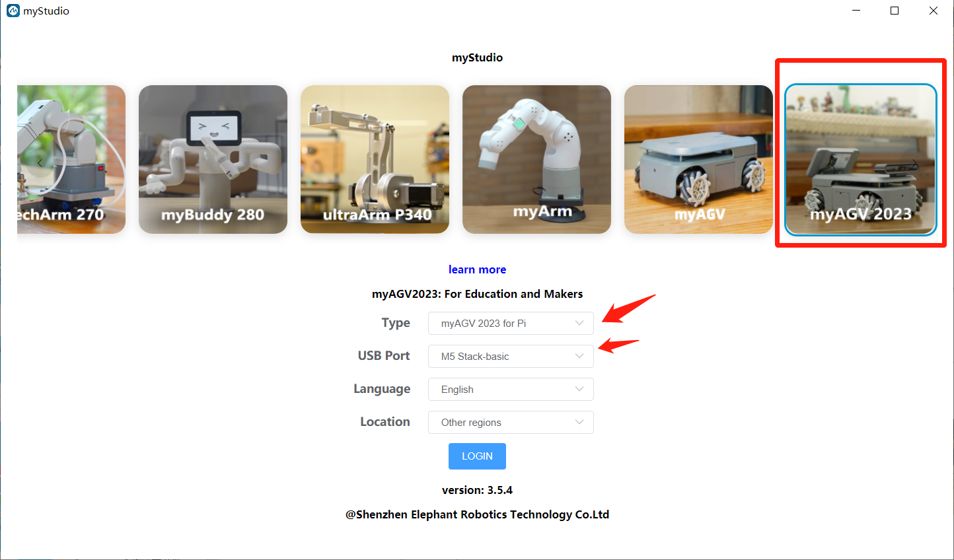The width and height of the screenshot is (954, 560).
Task: Open the learn more link
Action: pyautogui.click(x=477, y=269)
